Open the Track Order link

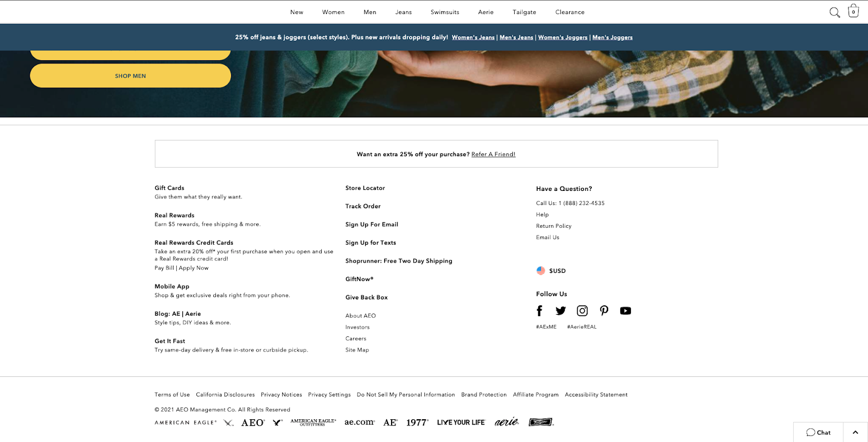363,206
